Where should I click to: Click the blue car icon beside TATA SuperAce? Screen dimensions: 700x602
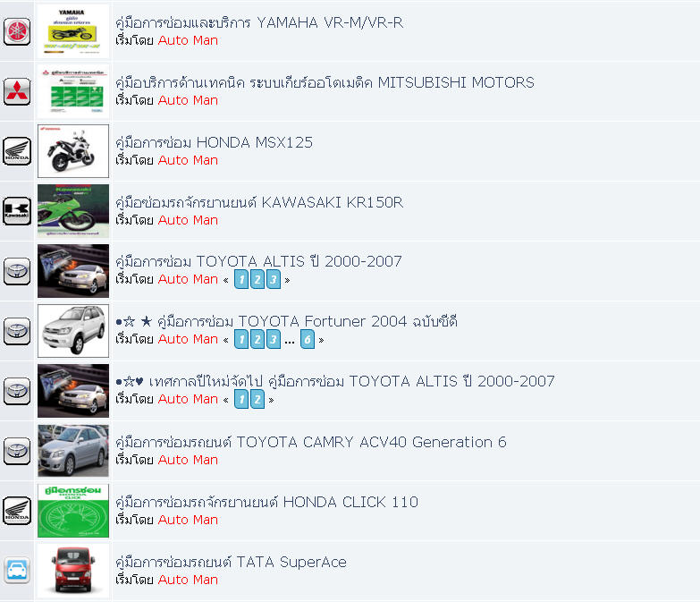point(17,571)
